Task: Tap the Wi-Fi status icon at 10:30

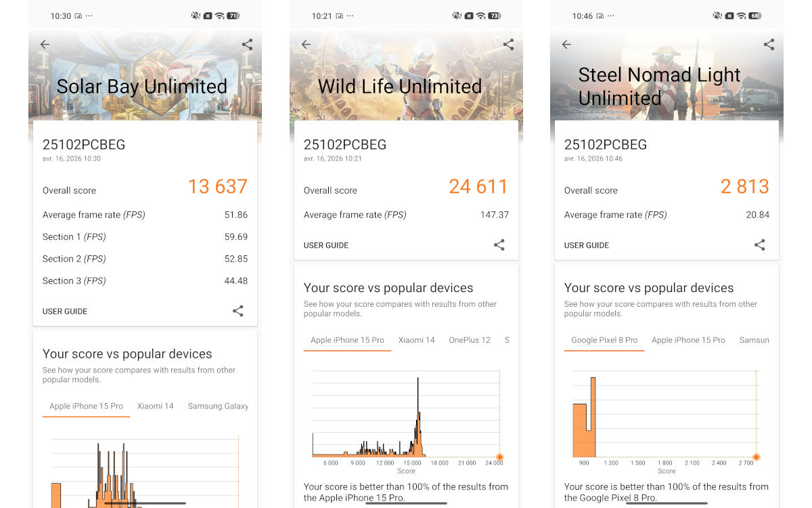Action: click(x=219, y=16)
